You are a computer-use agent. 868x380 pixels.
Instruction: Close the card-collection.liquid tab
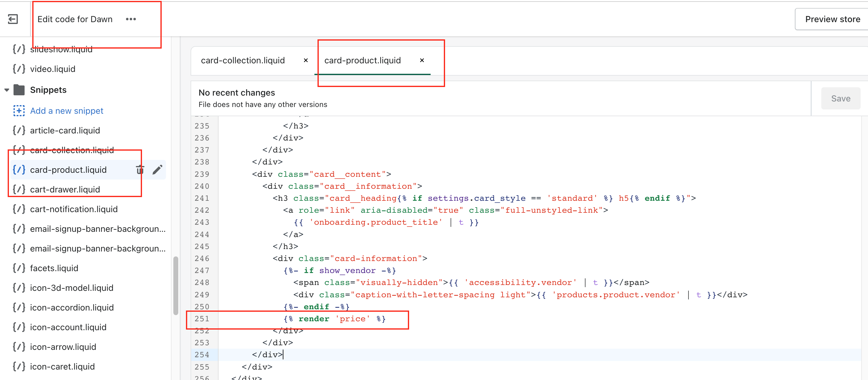[306, 60]
